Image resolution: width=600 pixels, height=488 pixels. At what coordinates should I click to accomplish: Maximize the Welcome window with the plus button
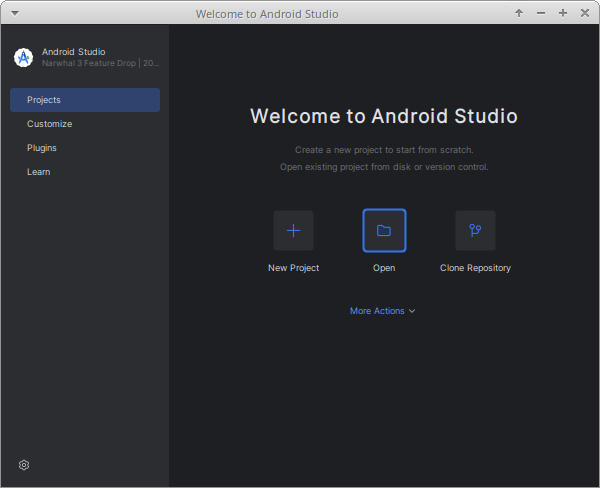click(563, 13)
